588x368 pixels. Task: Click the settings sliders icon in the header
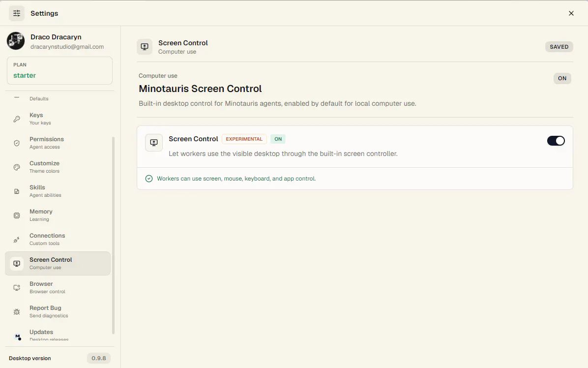click(17, 13)
